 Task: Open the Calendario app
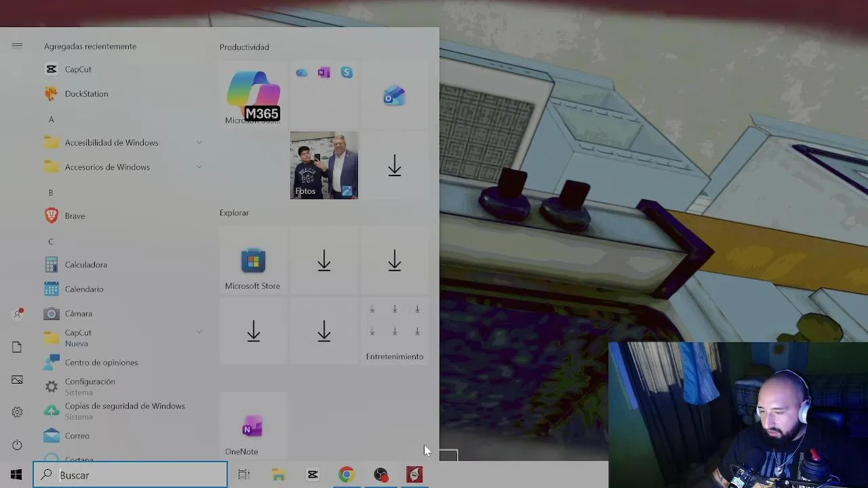(122, 289)
